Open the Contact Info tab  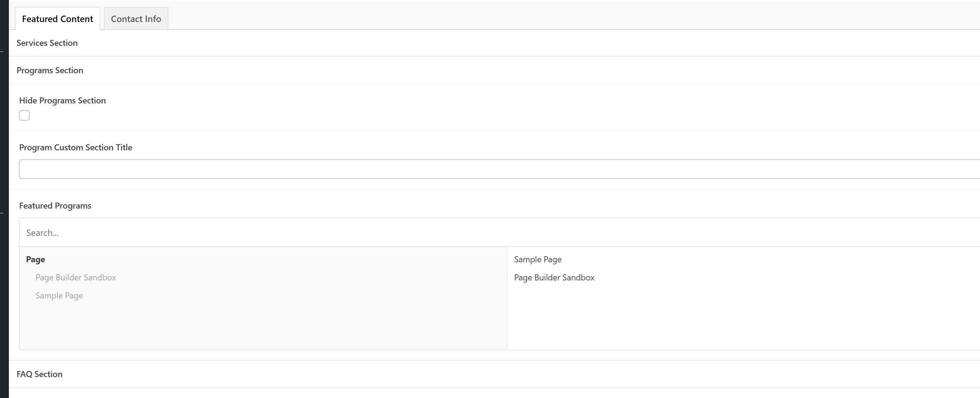[136, 19]
